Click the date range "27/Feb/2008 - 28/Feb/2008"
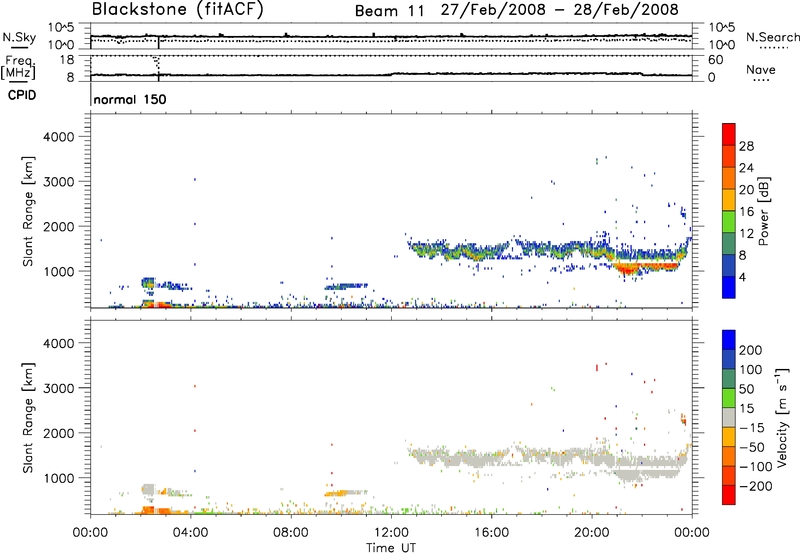 pos(560,10)
